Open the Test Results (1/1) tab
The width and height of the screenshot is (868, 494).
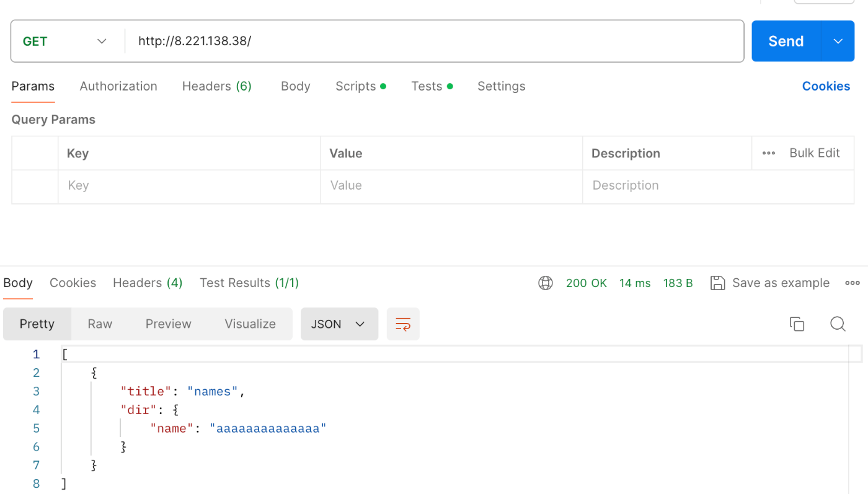tap(249, 283)
